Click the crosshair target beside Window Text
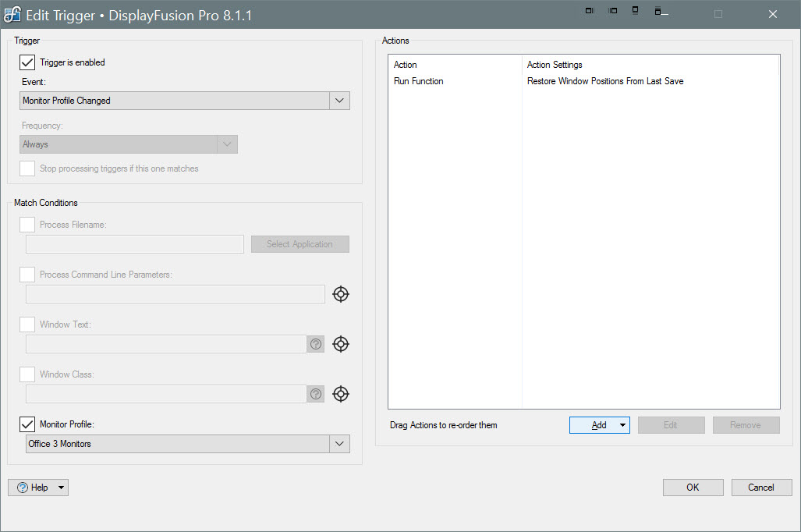Viewport: 801px width, 532px height. (341, 344)
